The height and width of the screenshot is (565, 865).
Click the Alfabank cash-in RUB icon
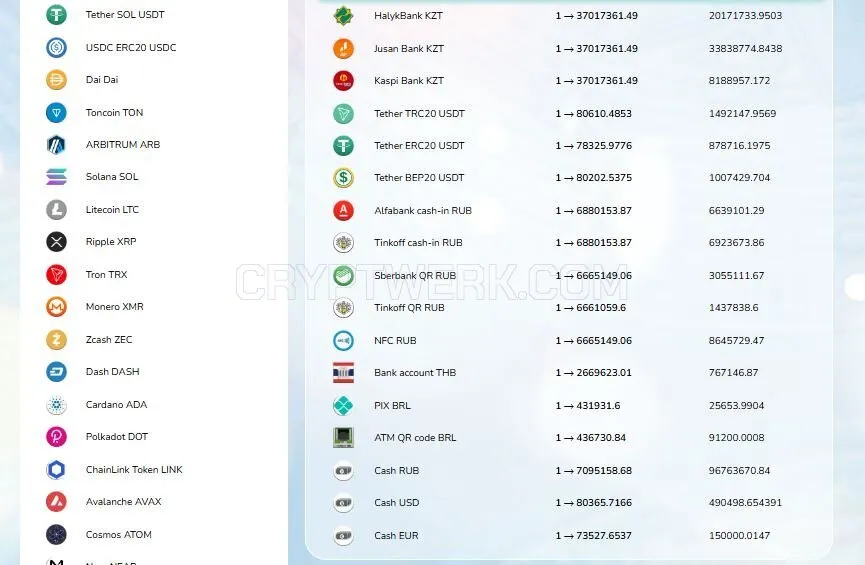coord(343,210)
